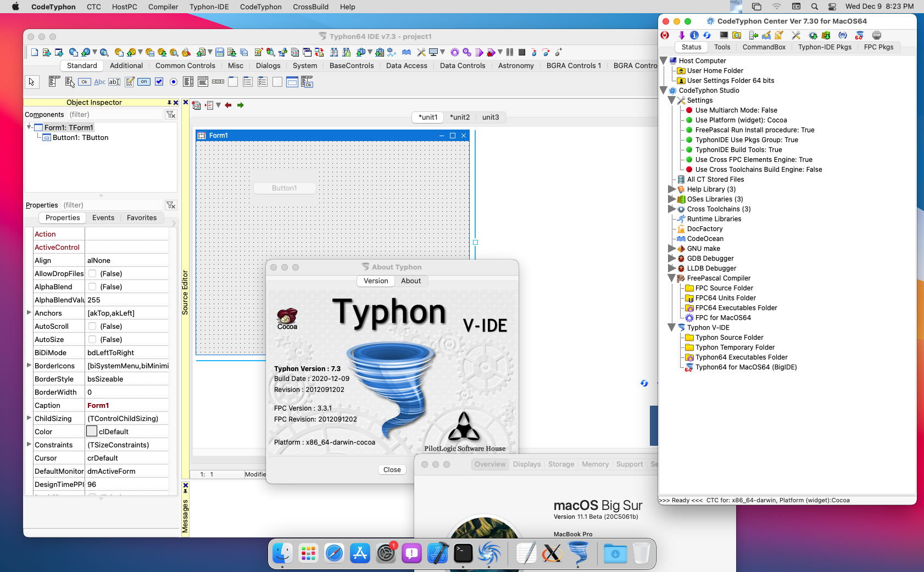Select the TRadioButton component in the palette
The width and height of the screenshot is (924, 572).
coord(174,82)
